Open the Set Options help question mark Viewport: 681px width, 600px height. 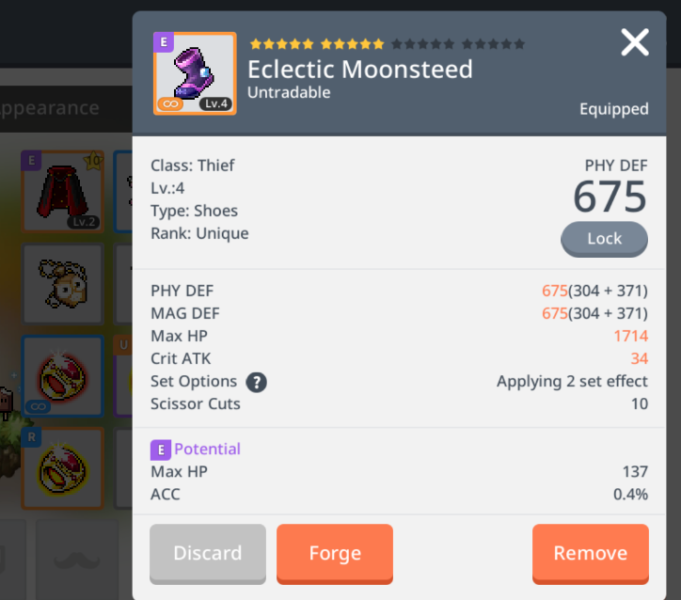click(x=256, y=382)
